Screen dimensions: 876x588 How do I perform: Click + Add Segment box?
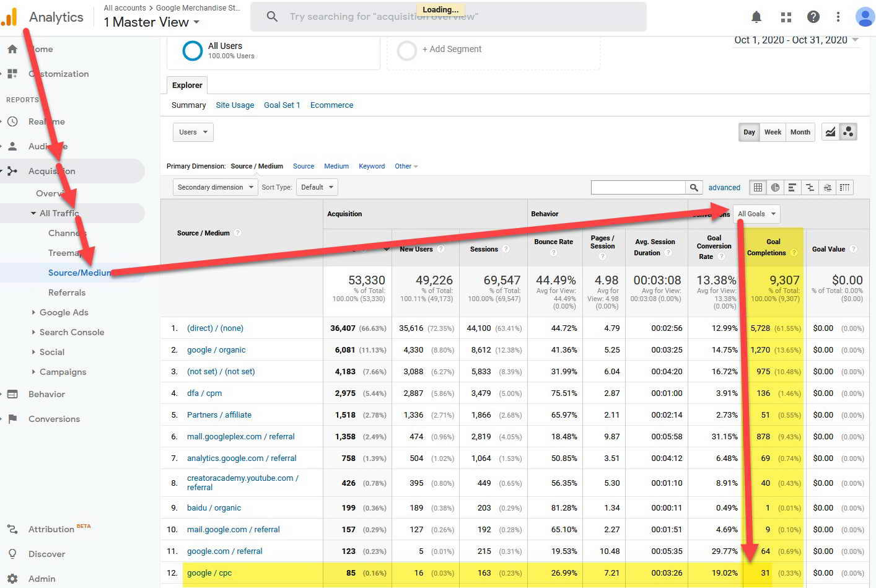coord(494,50)
